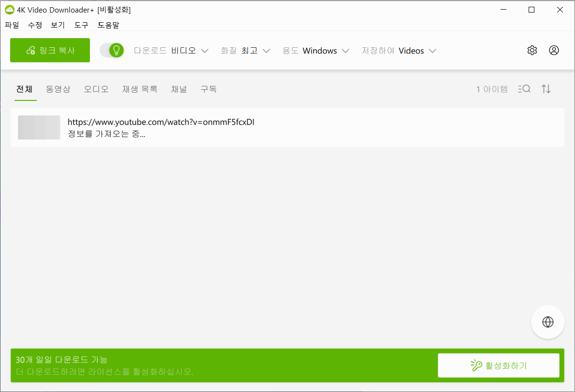Screen dimensions: 575x392
Task: Open the 수정 menu
Action: [x=35, y=25]
